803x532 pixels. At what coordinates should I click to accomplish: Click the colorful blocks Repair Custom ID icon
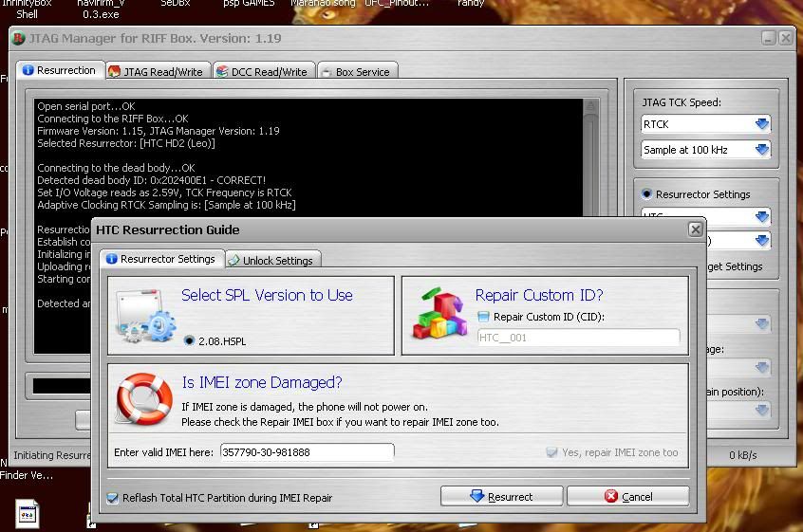click(x=439, y=313)
